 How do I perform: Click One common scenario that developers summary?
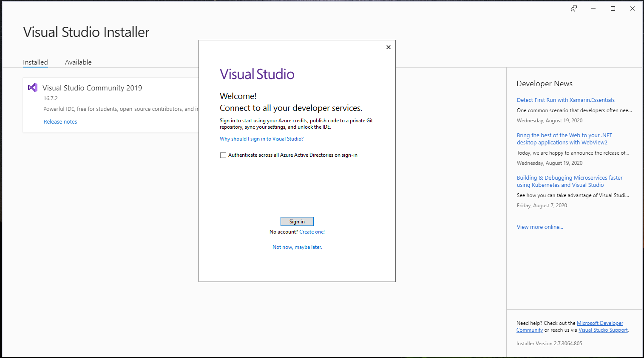coord(574,110)
